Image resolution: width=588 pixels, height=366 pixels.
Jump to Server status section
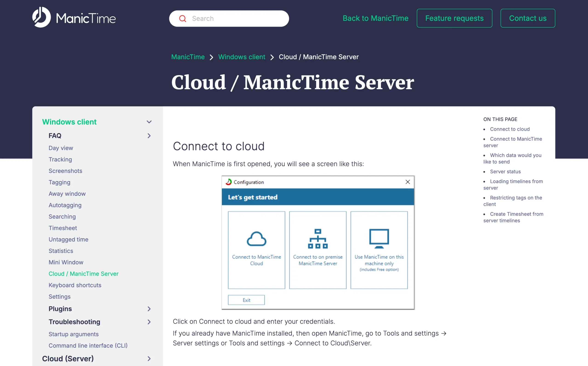point(505,172)
